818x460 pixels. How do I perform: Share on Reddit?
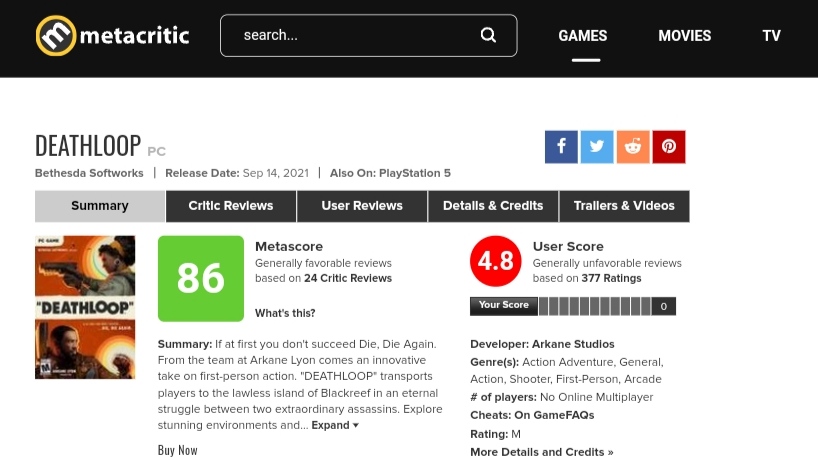click(633, 147)
